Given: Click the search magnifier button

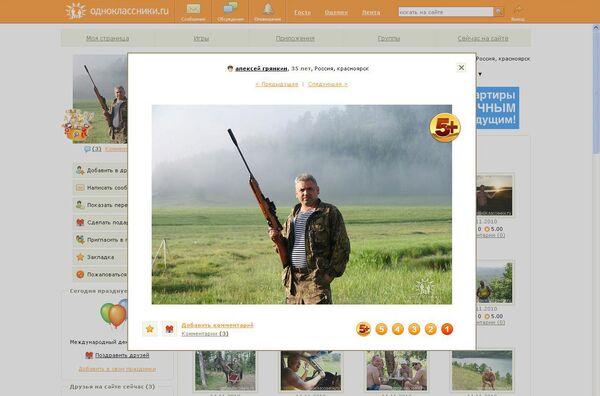Looking at the screenshot, I should (x=499, y=12).
